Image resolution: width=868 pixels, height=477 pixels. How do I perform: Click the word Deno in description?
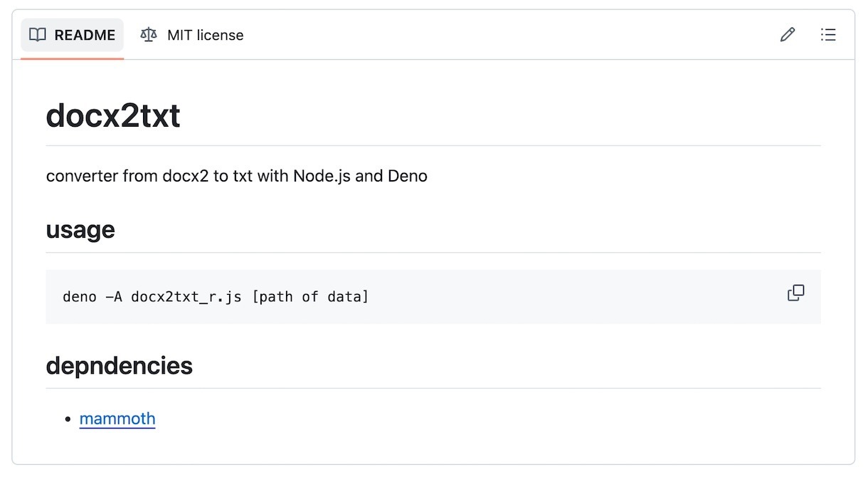coord(407,176)
